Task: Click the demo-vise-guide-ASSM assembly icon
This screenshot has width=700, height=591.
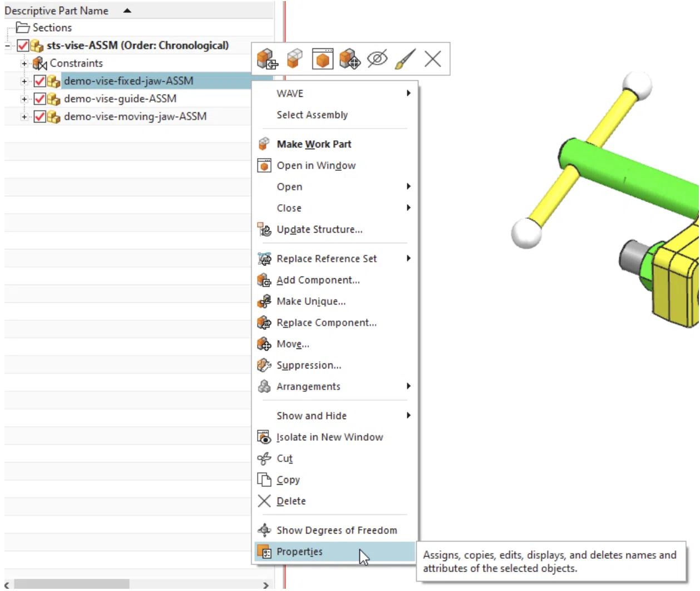Action: point(53,99)
